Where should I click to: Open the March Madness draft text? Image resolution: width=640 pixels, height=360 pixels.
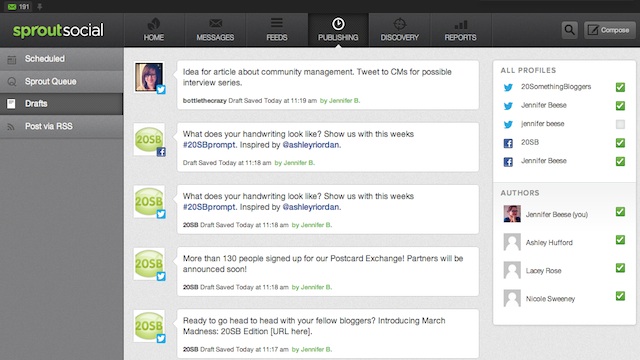[314, 326]
